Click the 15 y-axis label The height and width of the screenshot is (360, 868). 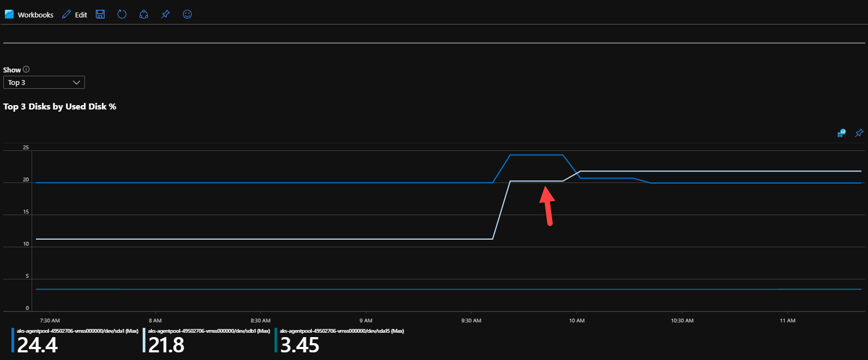click(26, 212)
